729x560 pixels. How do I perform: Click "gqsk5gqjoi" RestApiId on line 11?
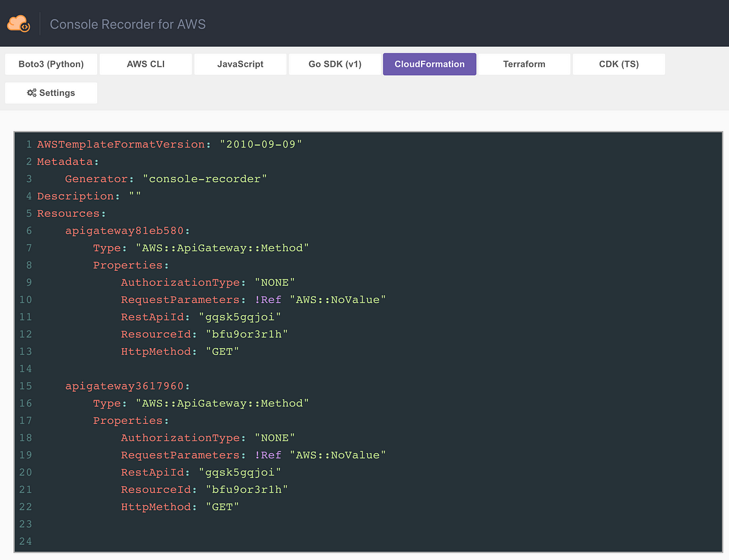pyautogui.click(x=240, y=317)
